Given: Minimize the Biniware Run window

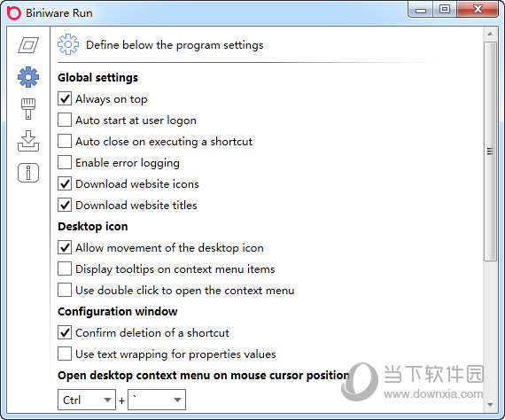Looking at the screenshot, I should [421, 10].
